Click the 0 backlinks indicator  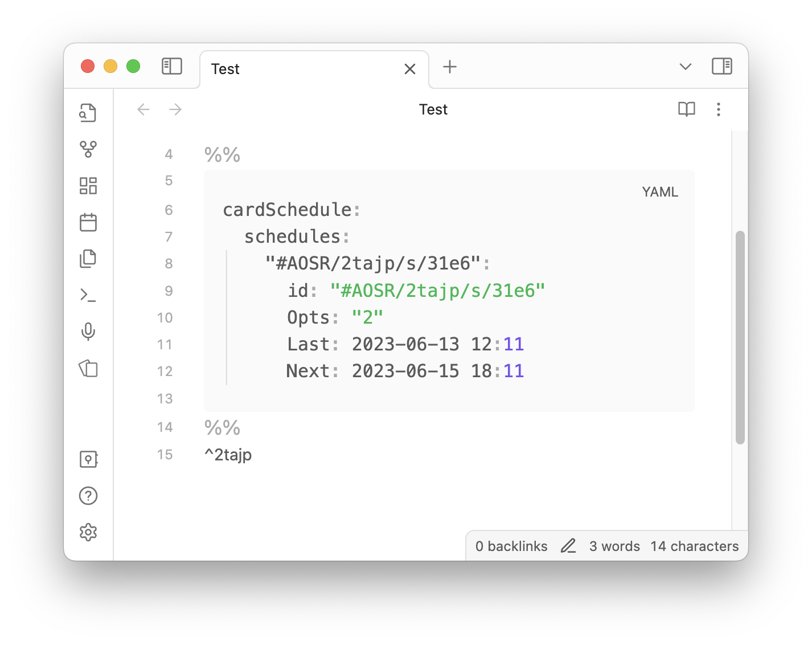point(511,546)
